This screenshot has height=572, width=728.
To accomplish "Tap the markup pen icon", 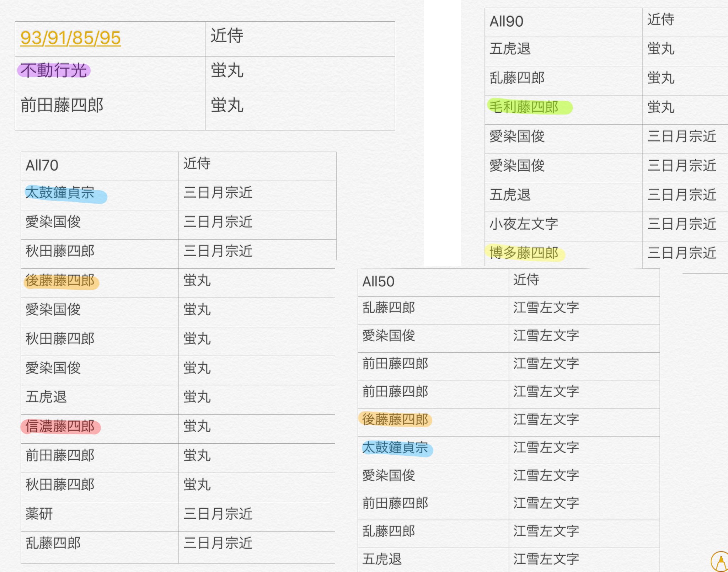I will pos(720,562).
